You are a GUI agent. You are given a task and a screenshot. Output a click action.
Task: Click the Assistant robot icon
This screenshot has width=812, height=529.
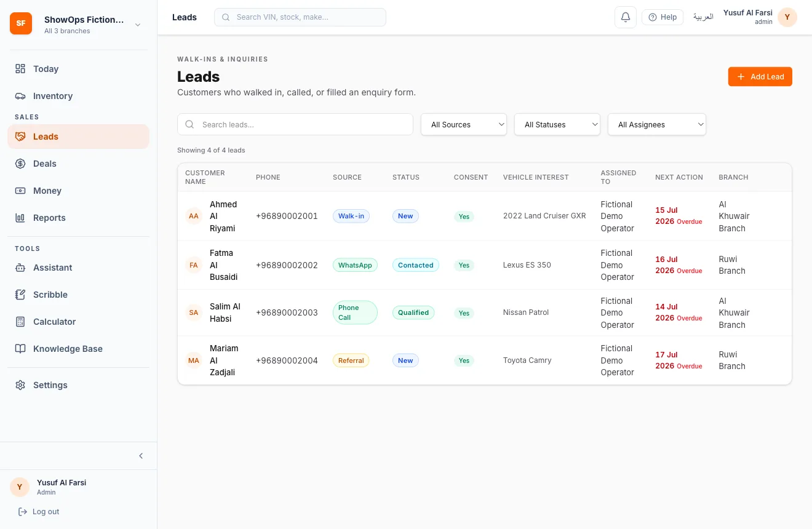pos(20,268)
